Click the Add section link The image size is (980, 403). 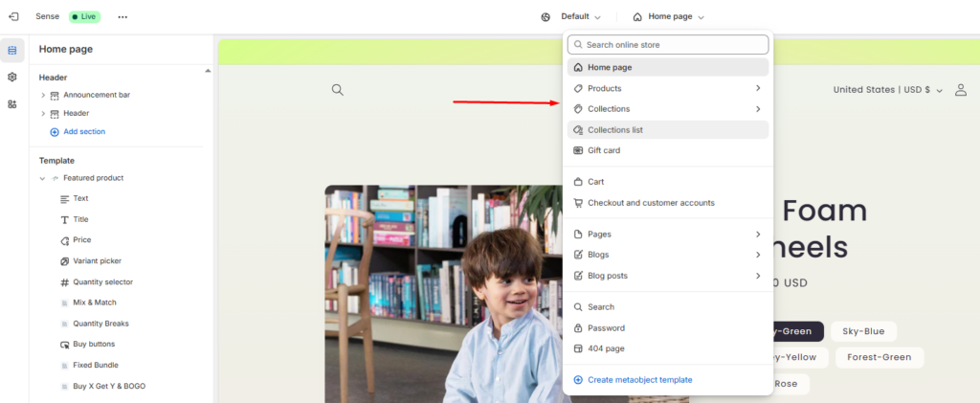point(83,131)
